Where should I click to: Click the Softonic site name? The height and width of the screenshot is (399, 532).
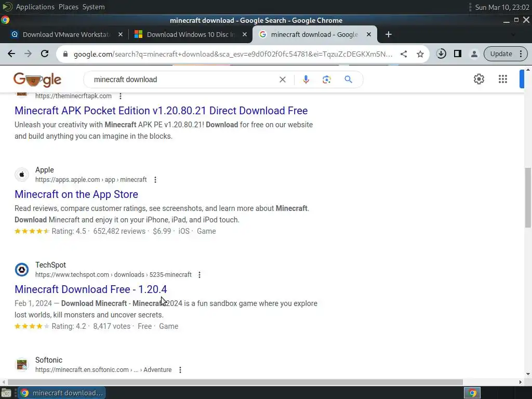click(49, 360)
